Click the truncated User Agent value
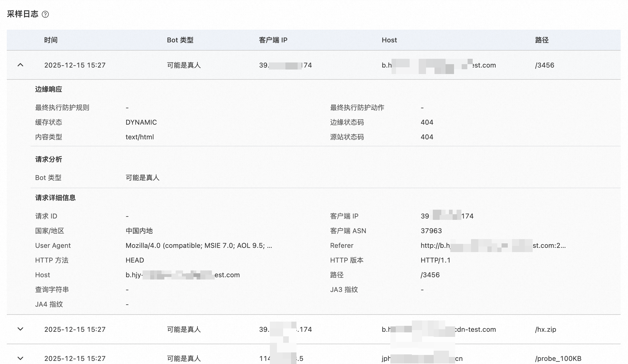This screenshot has width=628, height=364. point(199,246)
